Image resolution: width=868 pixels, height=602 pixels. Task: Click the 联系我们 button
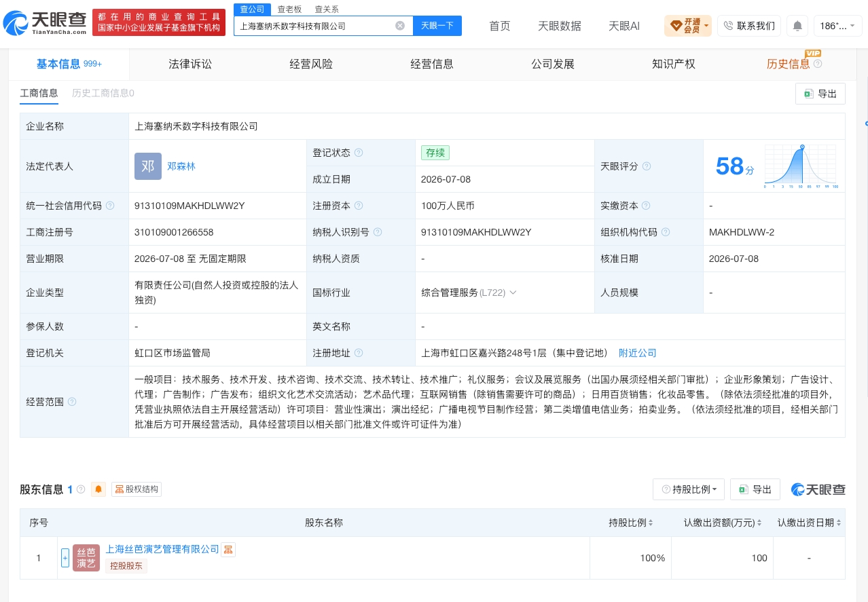(x=749, y=26)
